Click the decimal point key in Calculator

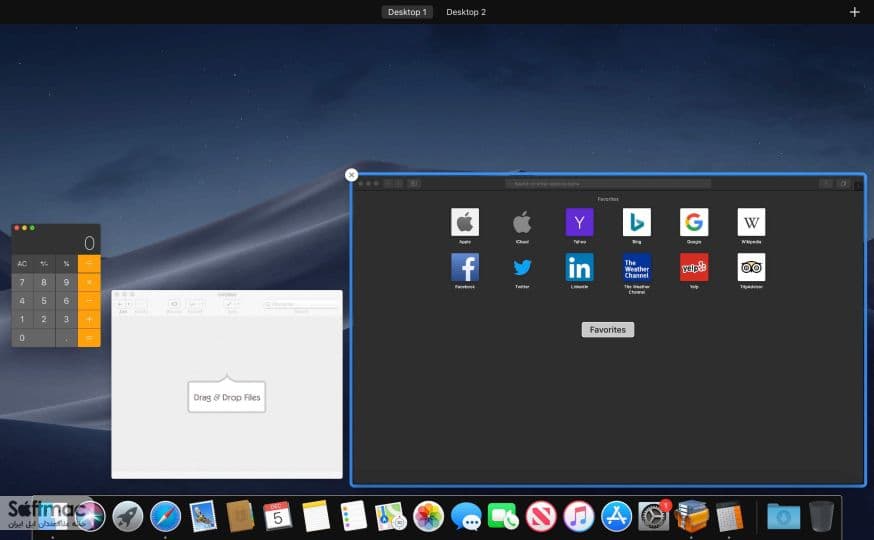tap(66, 338)
